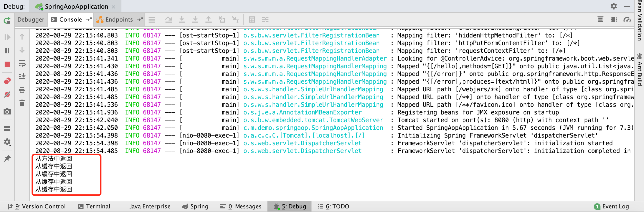This screenshot has width=644, height=212.
Task: Open the Event Log
Action: coord(611,206)
